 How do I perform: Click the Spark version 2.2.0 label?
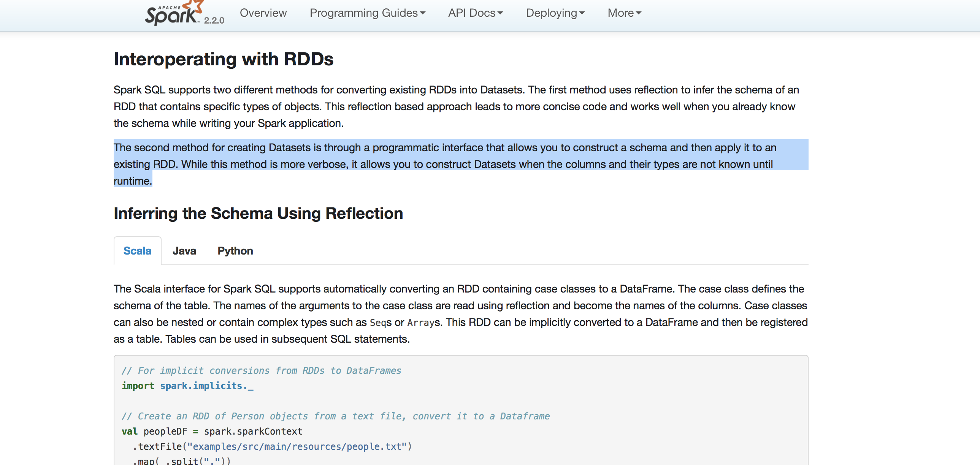[x=214, y=21]
